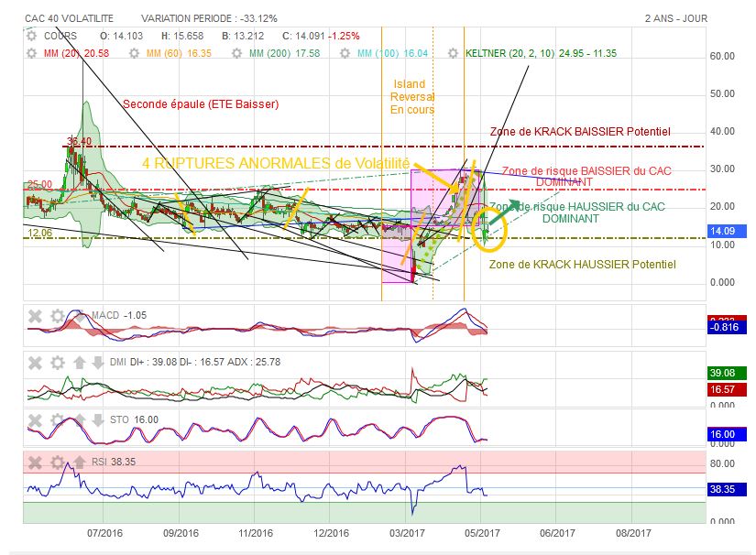Click the green 39.08 DI+ value tag
The height and width of the screenshot is (555, 756).
tap(726, 373)
